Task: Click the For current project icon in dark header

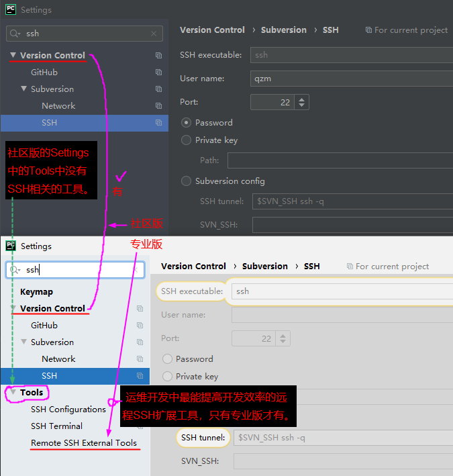Action: point(368,30)
